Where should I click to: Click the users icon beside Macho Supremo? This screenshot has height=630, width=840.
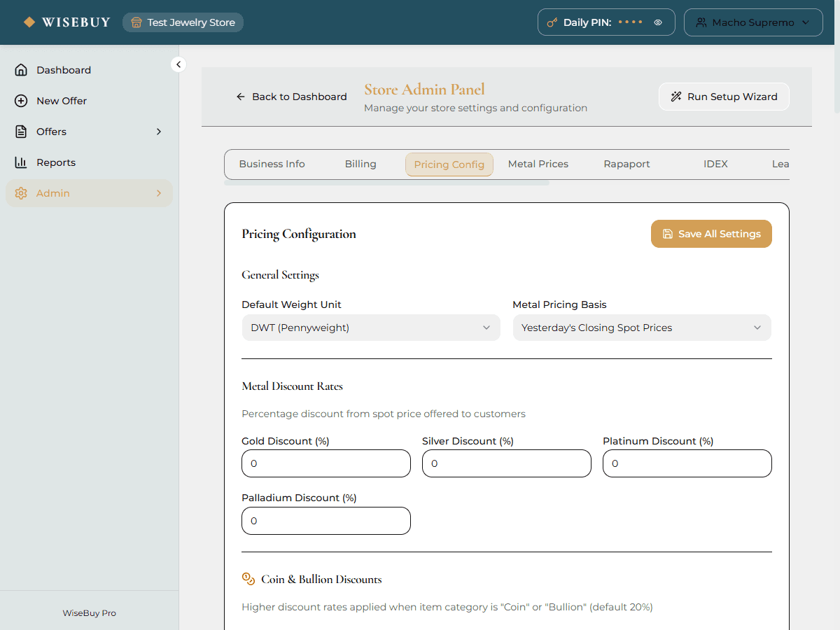coord(701,22)
